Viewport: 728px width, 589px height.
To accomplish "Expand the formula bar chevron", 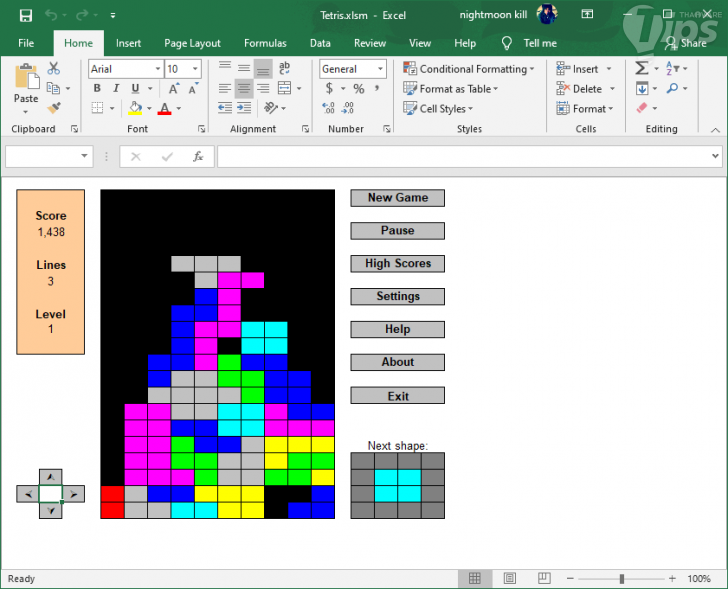I will tap(715, 156).
